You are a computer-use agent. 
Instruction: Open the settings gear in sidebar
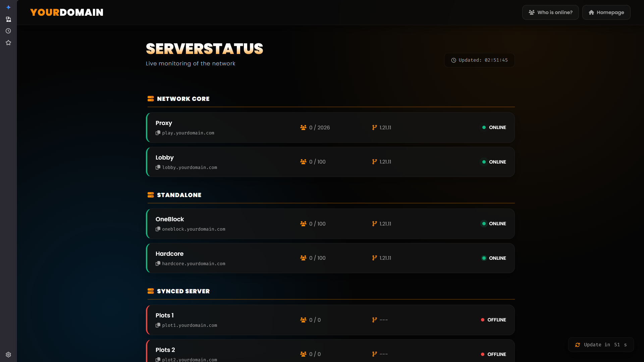[x=8, y=355]
